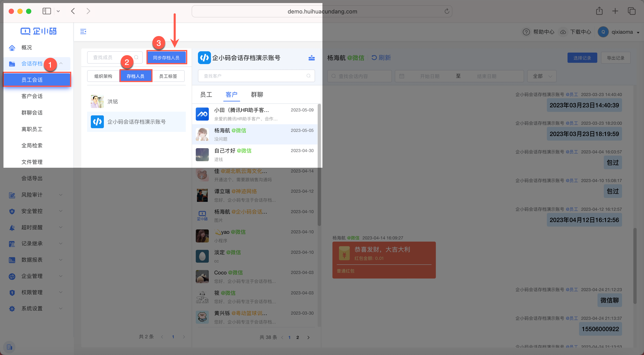The width and height of the screenshot is (644, 355).
Task: Open 群聊会话 in sidebar
Action: pos(32,113)
